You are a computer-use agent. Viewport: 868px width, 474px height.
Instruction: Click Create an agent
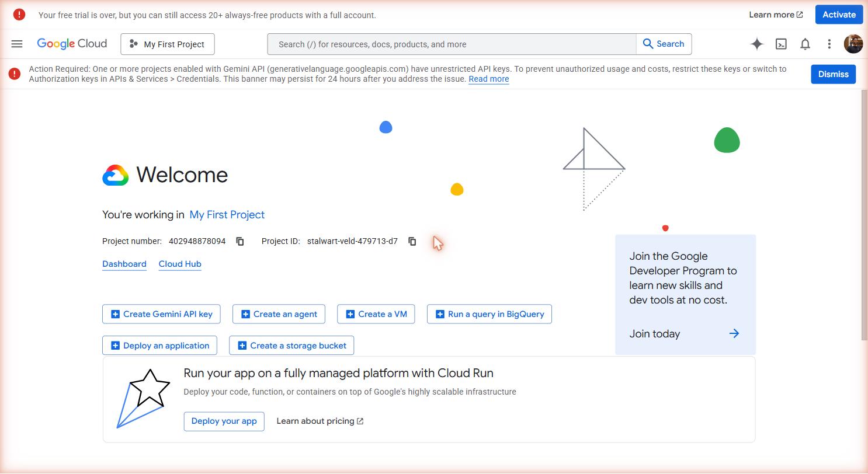tap(279, 314)
